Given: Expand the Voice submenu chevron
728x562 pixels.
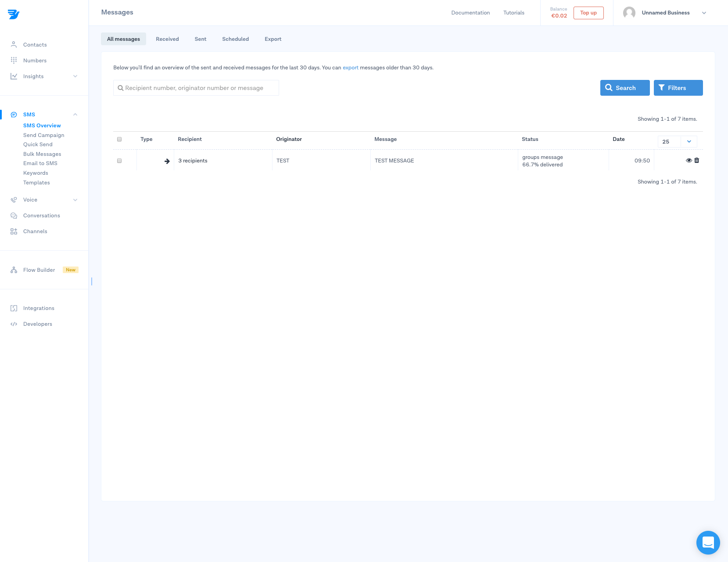Looking at the screenshot, I should pyautogui.click(x=75, y=200).
